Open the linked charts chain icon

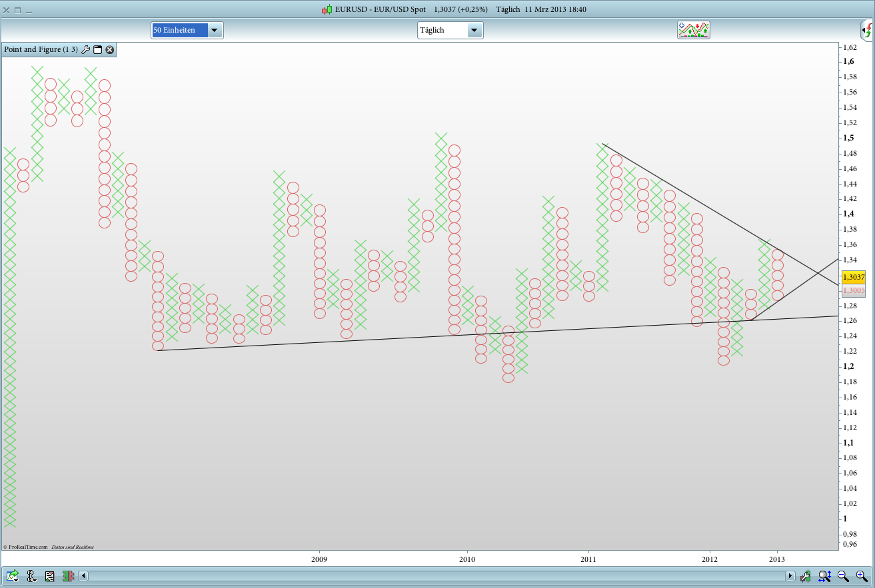(x=31, y=576)
